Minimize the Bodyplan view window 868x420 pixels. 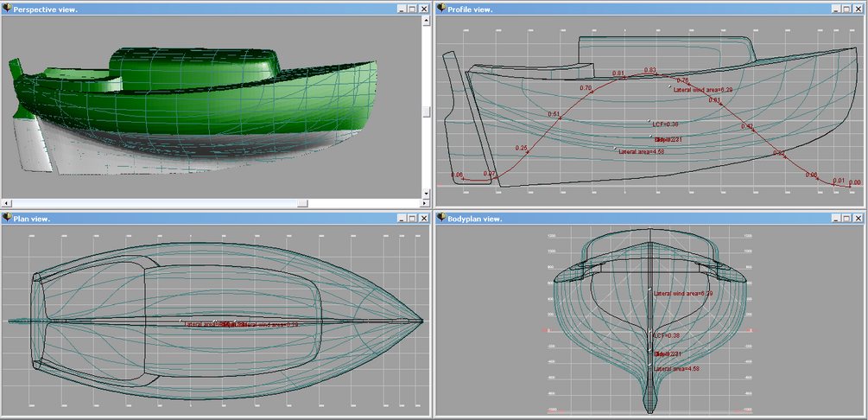(x=836, y=219)
